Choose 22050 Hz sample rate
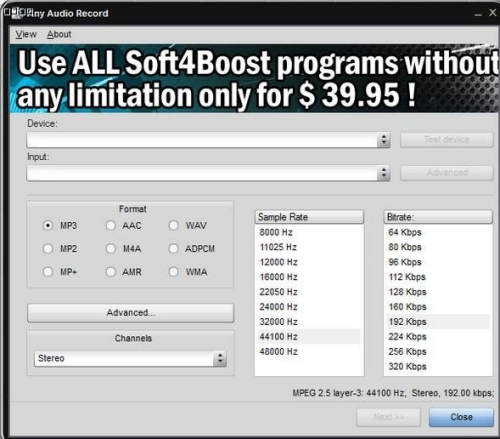 309,292
